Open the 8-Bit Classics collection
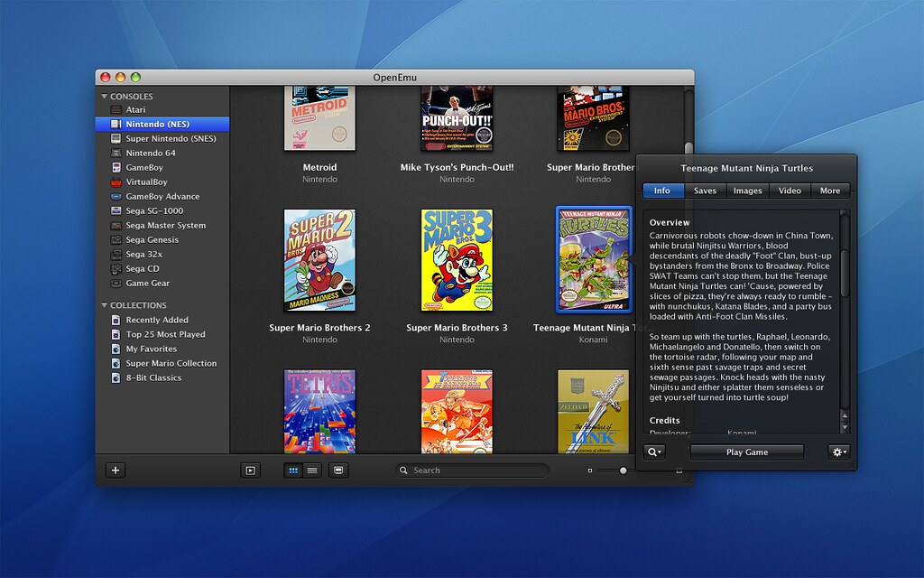 point(162,378)
